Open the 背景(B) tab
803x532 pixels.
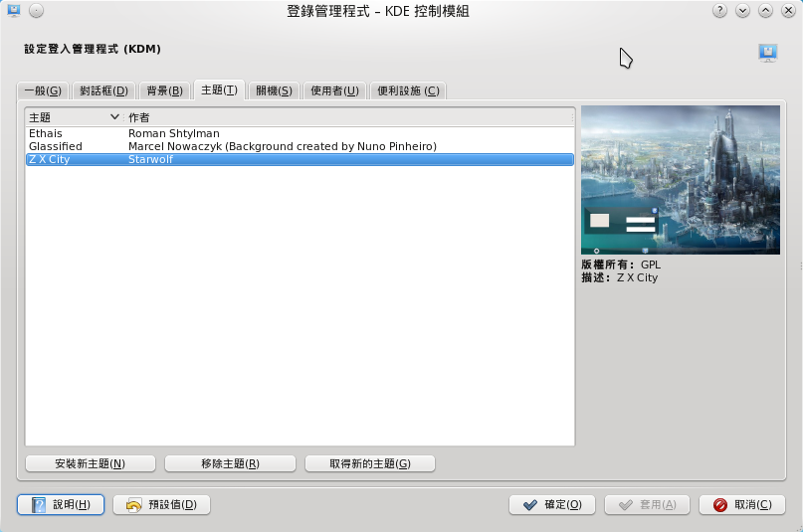(164, 90)
